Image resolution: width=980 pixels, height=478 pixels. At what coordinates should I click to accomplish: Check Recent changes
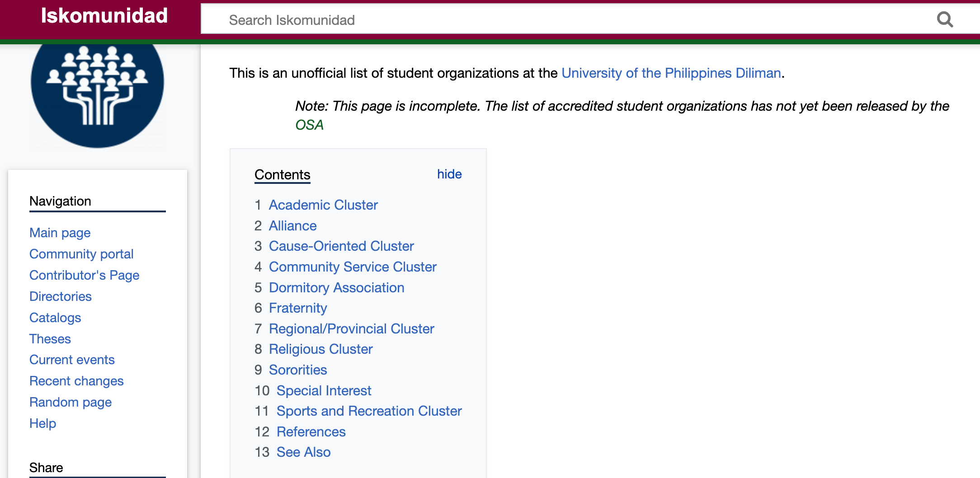(x=76, y=381)
